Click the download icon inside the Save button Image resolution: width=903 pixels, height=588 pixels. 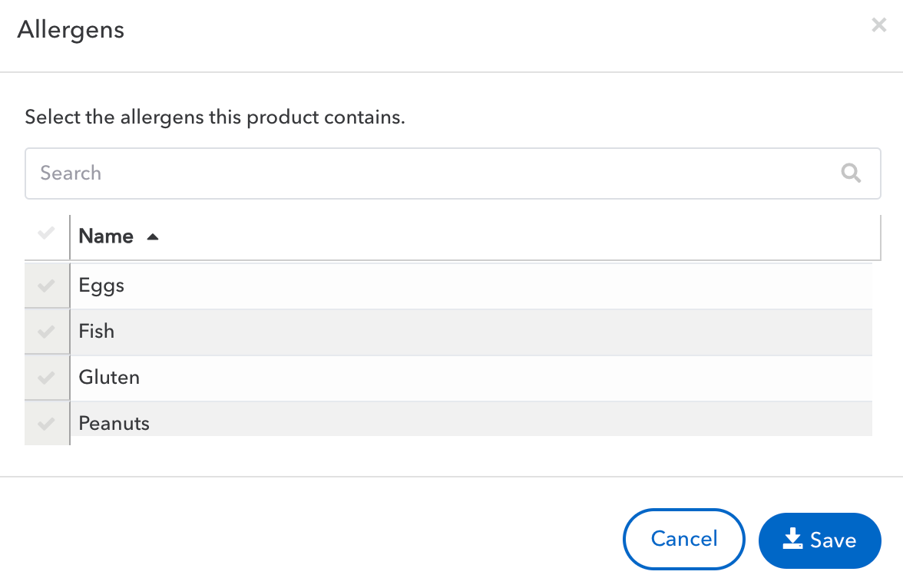pyautogui.click(x=792, y=540)
